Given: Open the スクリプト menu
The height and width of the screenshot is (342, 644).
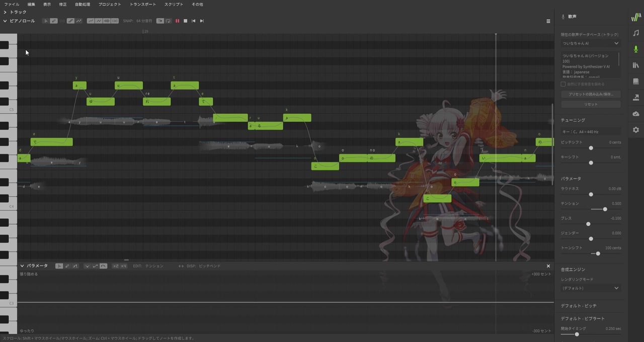Looking at the screenshot, I should (174, 4).
